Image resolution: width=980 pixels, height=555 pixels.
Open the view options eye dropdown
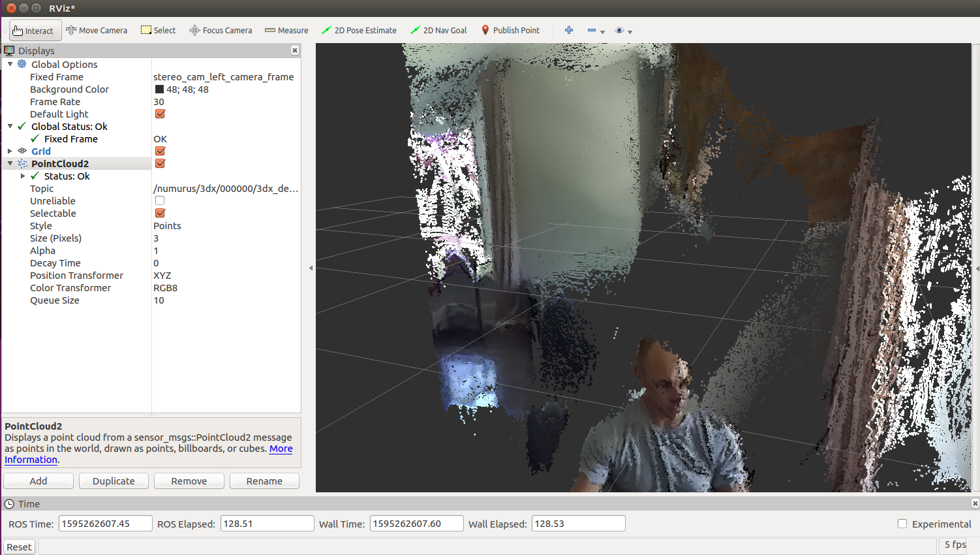pyautogui.click(x=623, y=31)
